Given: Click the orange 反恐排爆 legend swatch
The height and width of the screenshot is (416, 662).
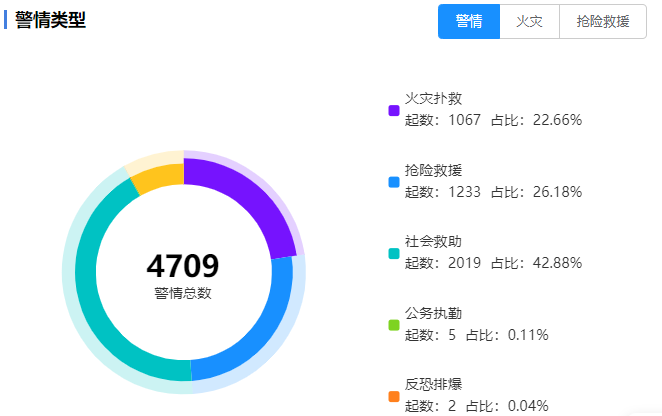Looking at the screenshot, I should (394, 396).
